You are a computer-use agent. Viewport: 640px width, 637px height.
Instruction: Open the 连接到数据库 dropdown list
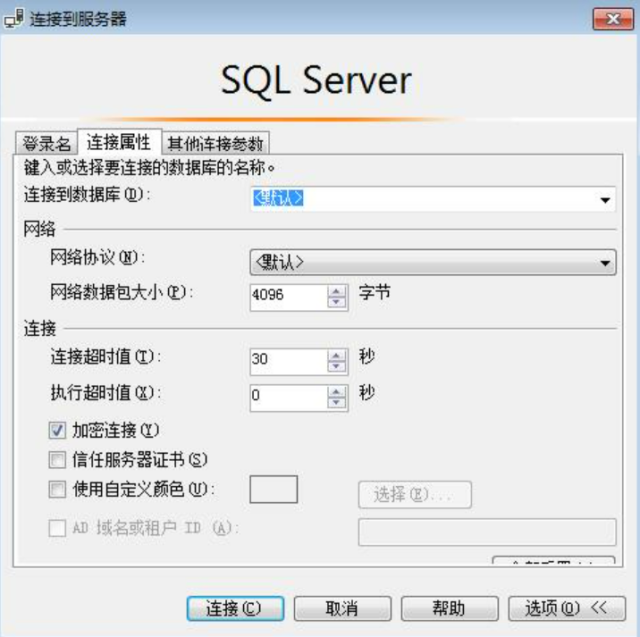pos(604,199)
